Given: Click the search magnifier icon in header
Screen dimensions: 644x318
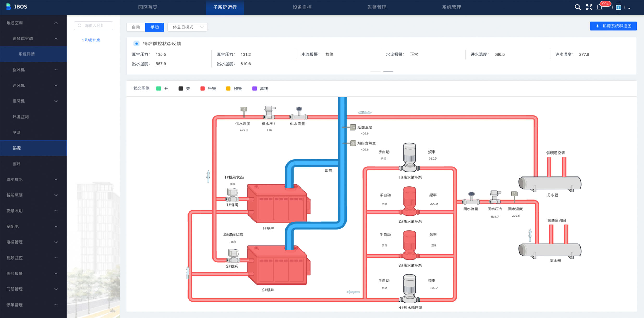Looking at the screenshot, I should click(578, 7).
